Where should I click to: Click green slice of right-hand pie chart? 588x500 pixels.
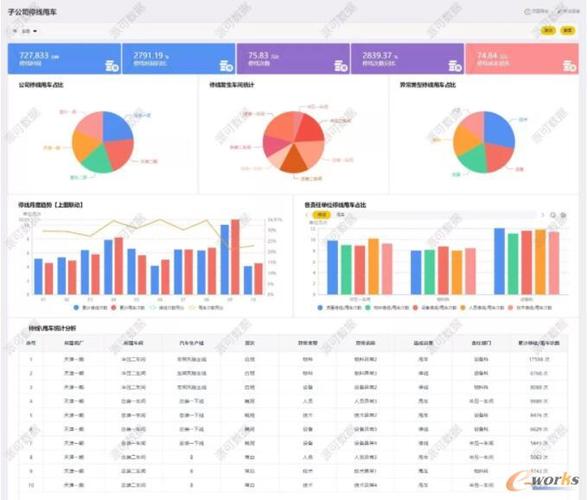click(473, 159)
